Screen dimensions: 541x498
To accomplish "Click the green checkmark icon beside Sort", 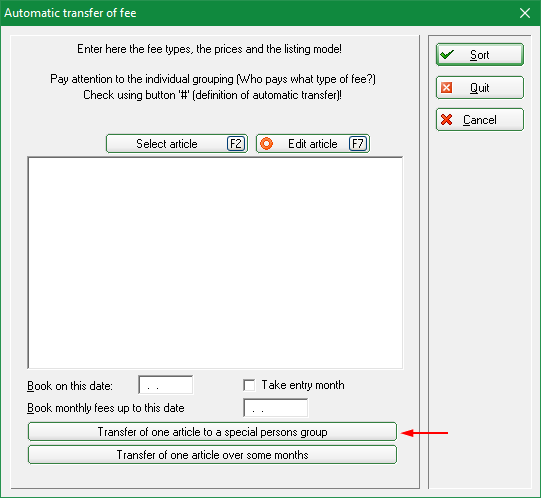I will pos(447,55).
